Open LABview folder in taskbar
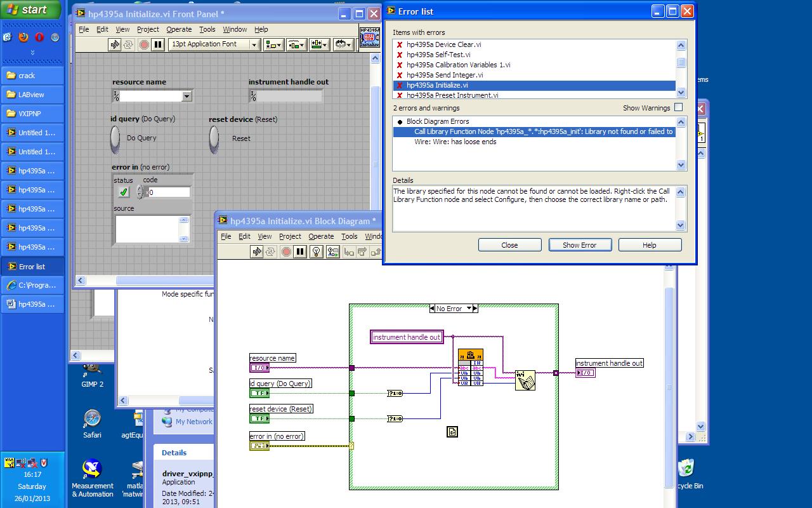Viewport: 812px width, 508px height. pos(32,95)
